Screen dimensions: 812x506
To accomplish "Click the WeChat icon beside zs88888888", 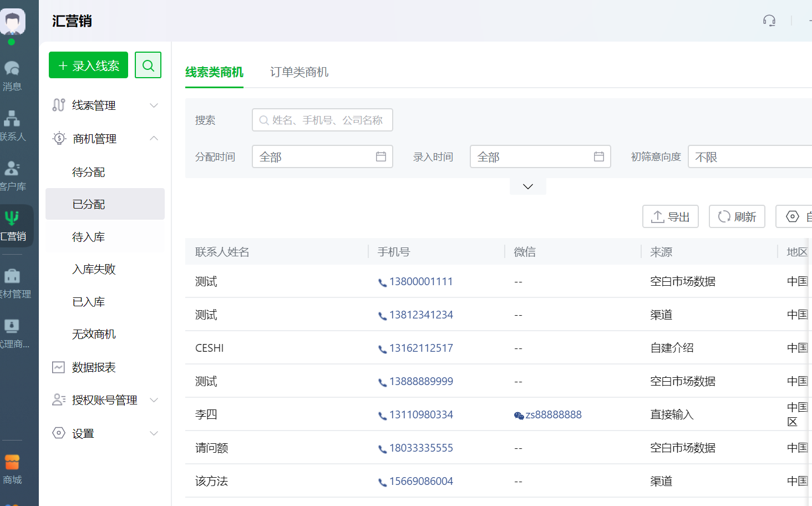I will click(519, 416).
